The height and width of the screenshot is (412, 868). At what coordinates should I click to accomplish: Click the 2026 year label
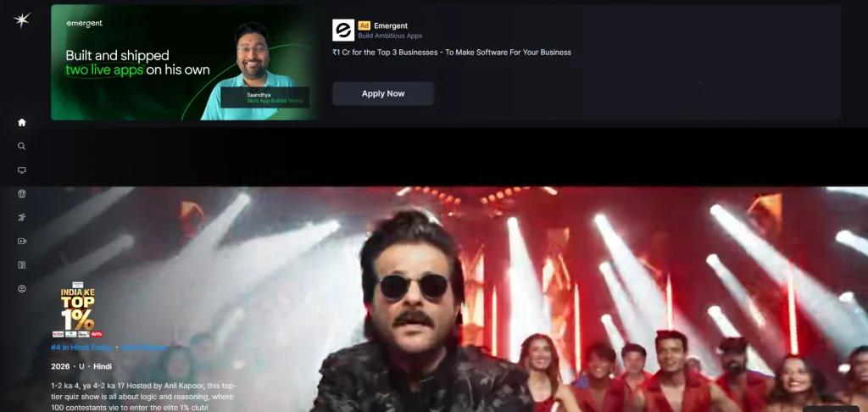point(60,366)
